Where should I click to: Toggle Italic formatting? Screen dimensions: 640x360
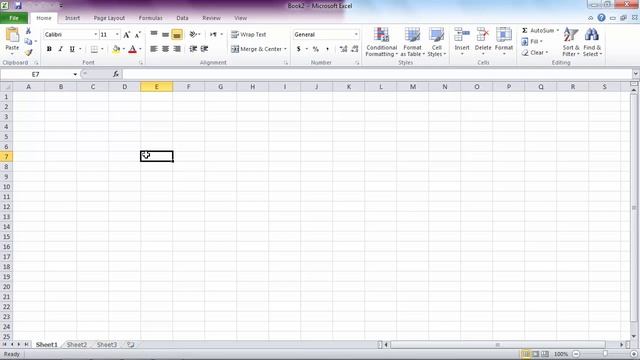coord(60,49)
